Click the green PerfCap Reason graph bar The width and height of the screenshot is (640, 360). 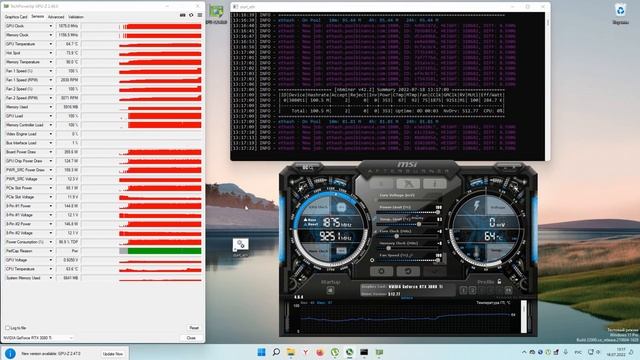(x=164, y=251)
